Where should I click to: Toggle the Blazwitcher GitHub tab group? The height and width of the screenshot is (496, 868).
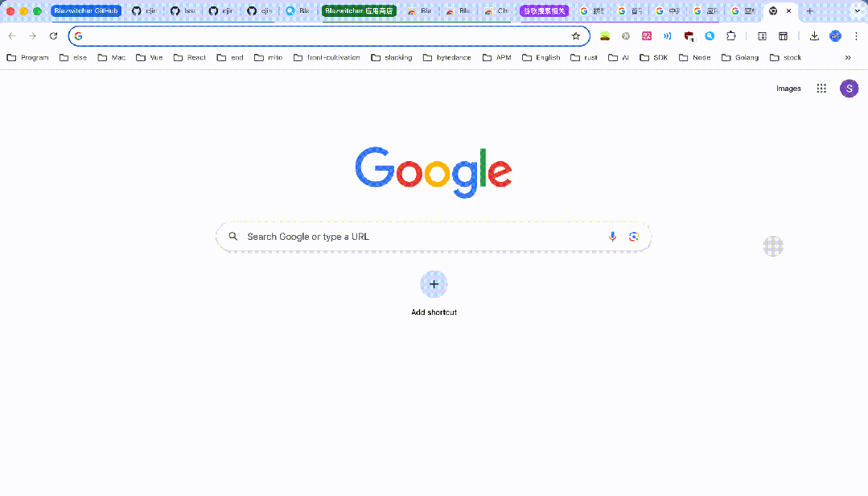86,11
